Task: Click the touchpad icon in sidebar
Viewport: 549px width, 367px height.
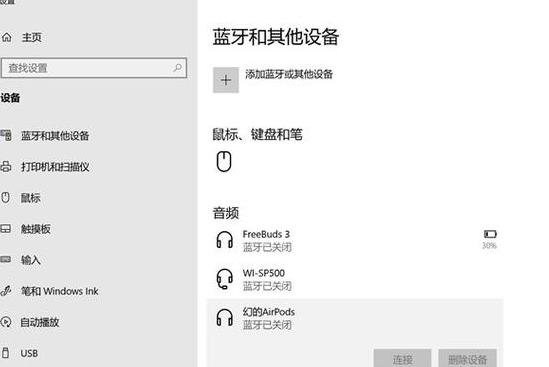Action: (x=6, y=229)
